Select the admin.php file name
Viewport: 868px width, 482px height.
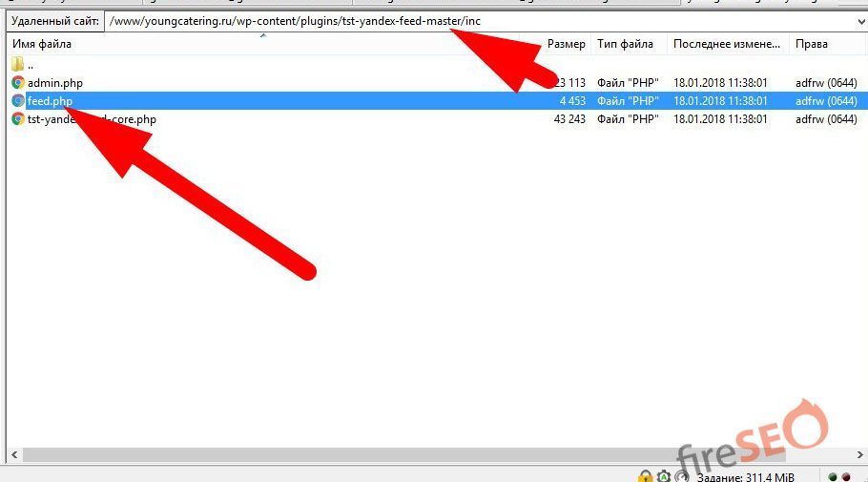(55, 83)
